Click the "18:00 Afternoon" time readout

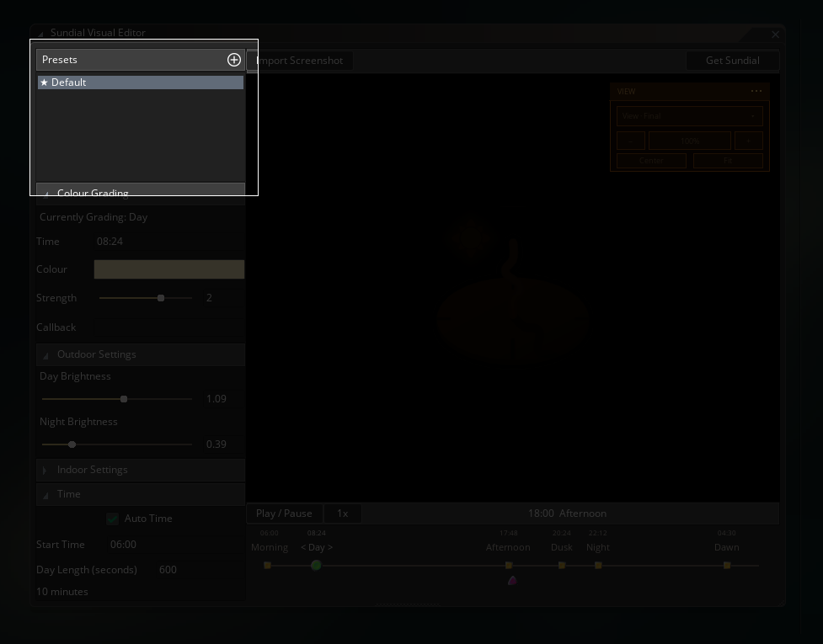tap(568, 514)
